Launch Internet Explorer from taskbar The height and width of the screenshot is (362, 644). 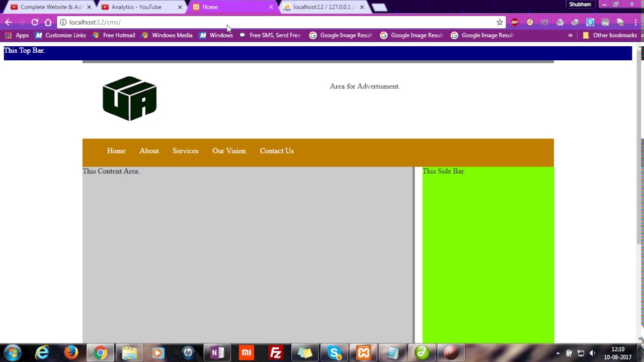42,353
